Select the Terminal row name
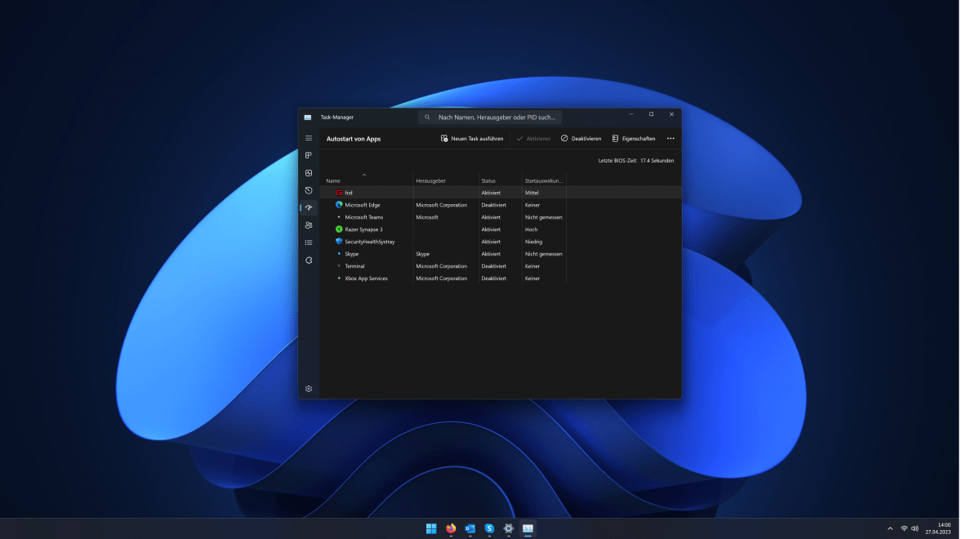Image resolution: width=980 pixels, height=539 pixels. [x=354, y=266]
